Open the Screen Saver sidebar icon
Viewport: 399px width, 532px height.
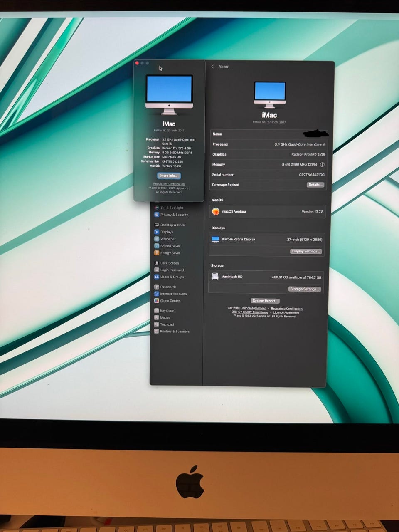click(x=157, y=246)
